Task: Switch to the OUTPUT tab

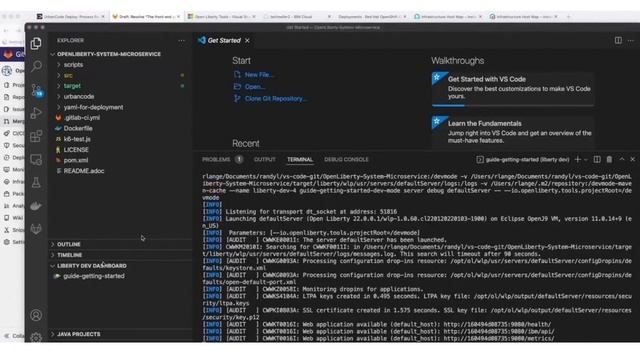Action: (264, 160)
